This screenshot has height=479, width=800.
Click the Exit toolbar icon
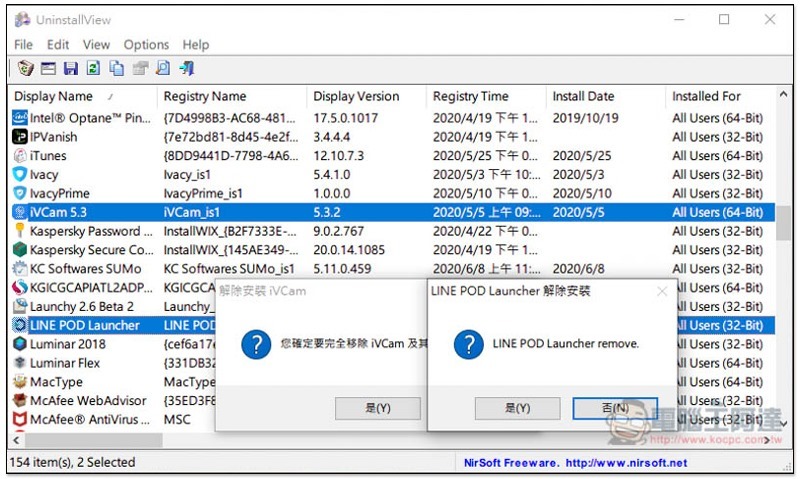pos(187,69)
